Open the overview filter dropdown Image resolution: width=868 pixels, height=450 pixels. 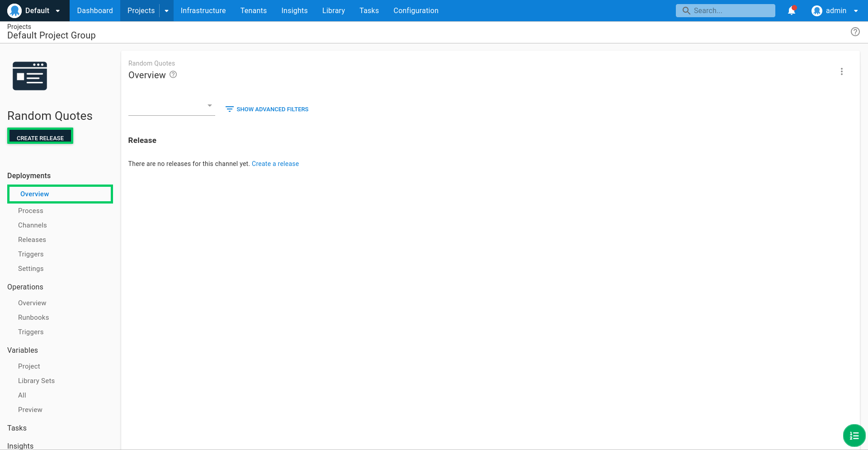pyautogui.click(x=172, y=106)
